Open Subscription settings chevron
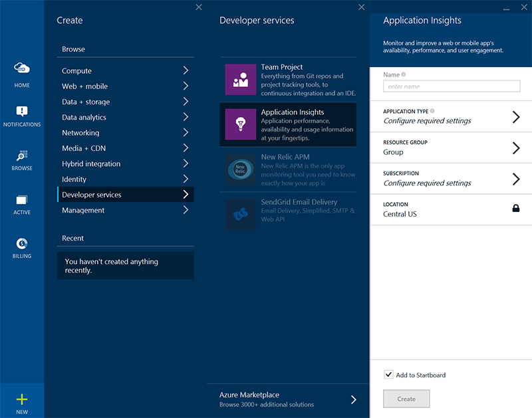 coord(516,179)
